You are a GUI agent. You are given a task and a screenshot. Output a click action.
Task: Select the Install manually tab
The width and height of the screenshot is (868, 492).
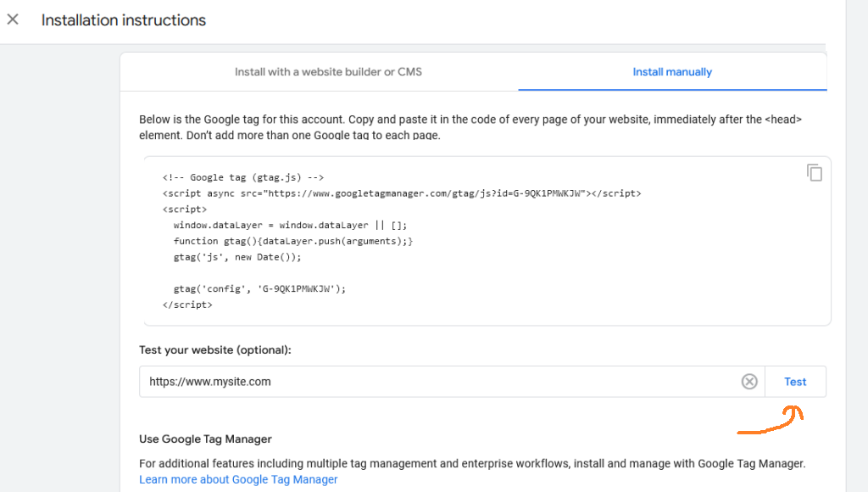point(672,72)
